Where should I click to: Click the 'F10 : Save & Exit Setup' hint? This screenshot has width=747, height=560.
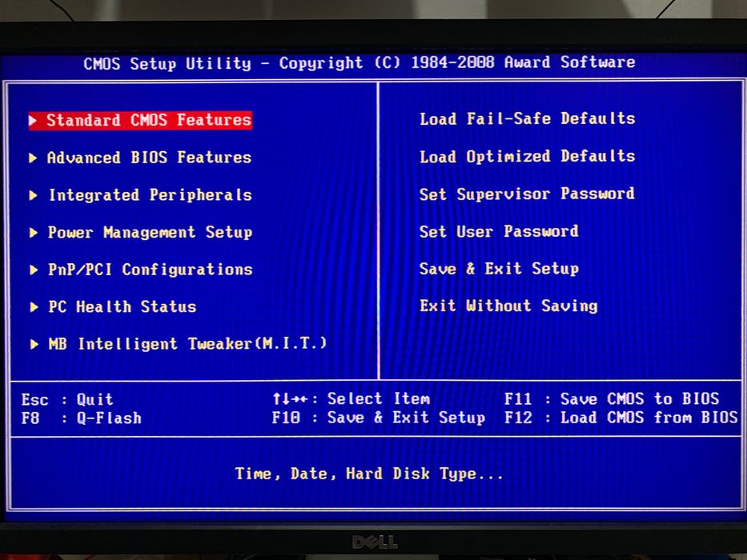point(378,418)
